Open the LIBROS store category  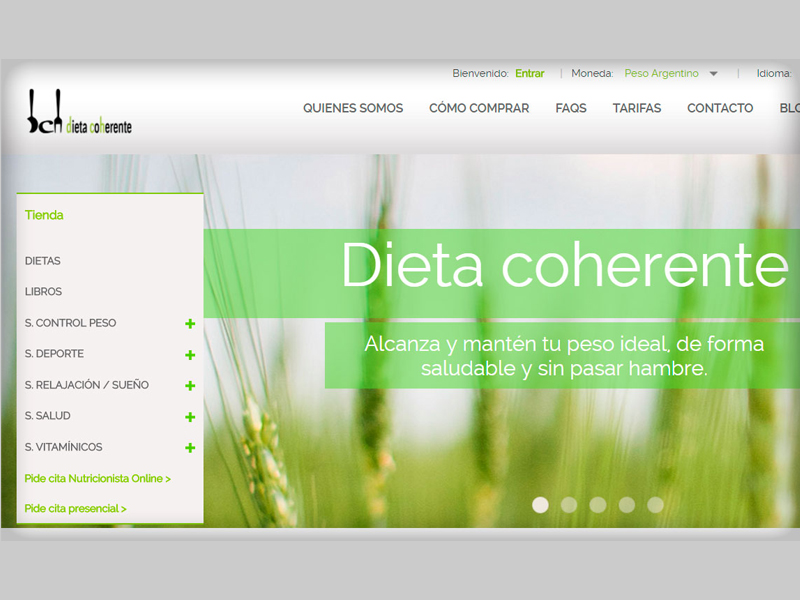[43, 291]
